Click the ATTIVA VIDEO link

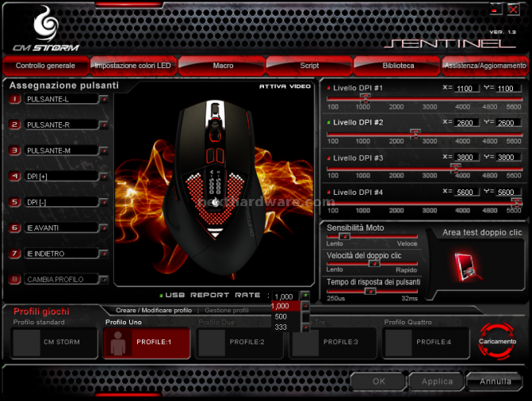(x=285, y=86)
